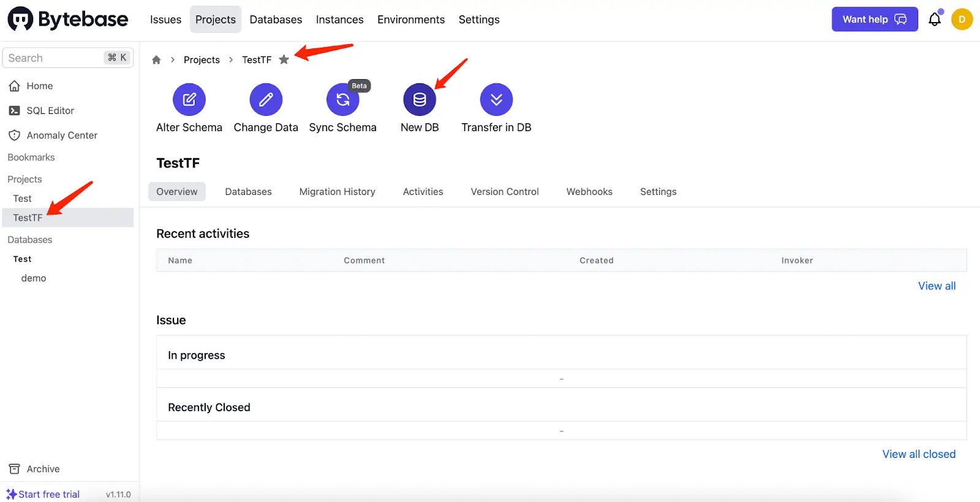Open the Databases top menu
This screenshot has height=502, width=980.
[276, 20]
